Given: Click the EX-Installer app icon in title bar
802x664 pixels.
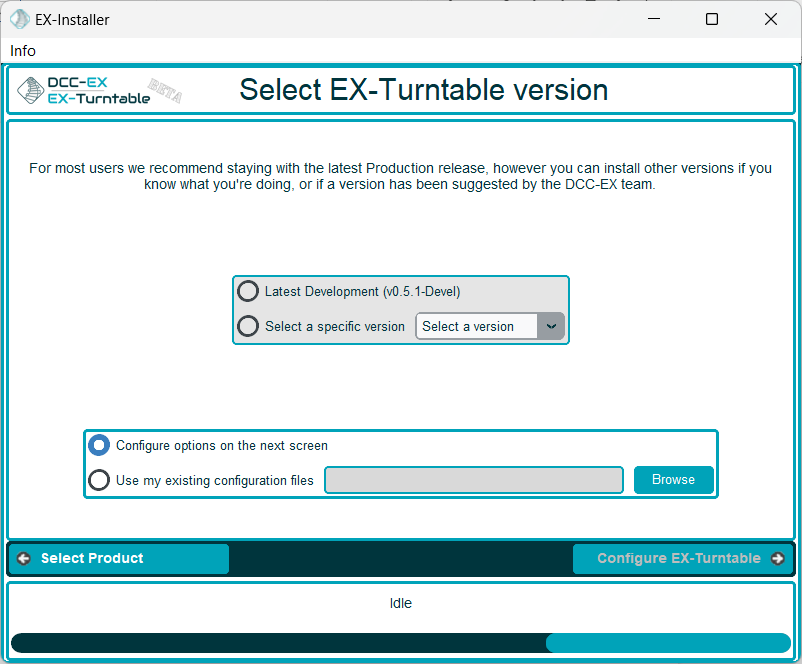Looking at the screenshot, I should point(19,19).
